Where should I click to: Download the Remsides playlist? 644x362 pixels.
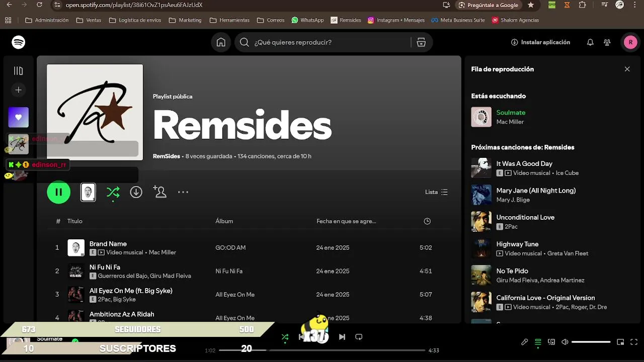136,192
